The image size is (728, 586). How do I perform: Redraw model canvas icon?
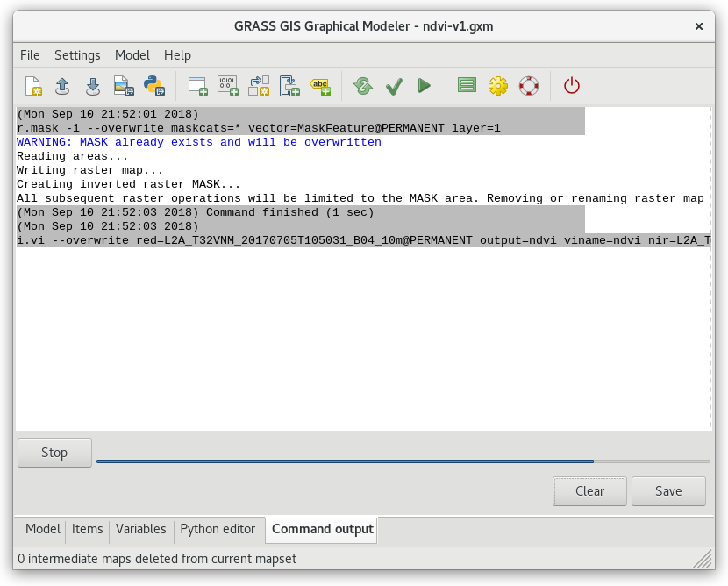click(363, 86)
